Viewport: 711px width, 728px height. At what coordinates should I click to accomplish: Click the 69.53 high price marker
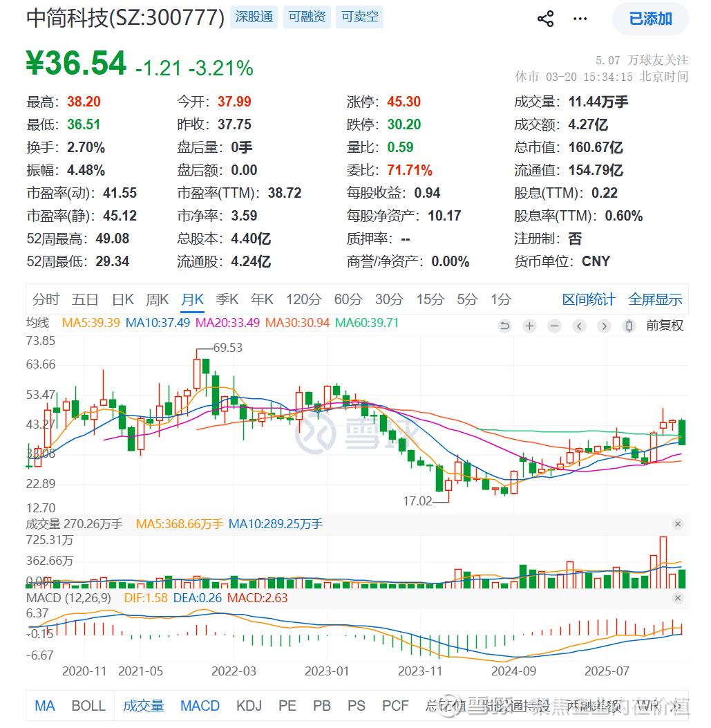tap(227, 348)
